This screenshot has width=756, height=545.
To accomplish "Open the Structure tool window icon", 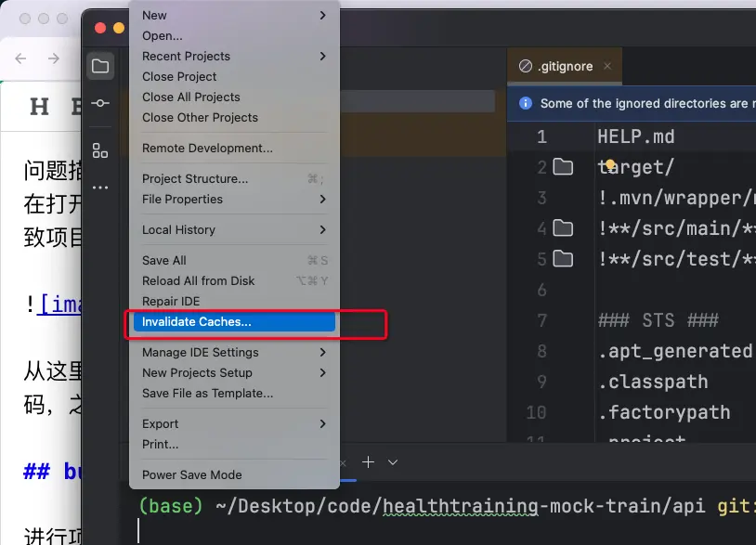I will (x=99, y=150).
